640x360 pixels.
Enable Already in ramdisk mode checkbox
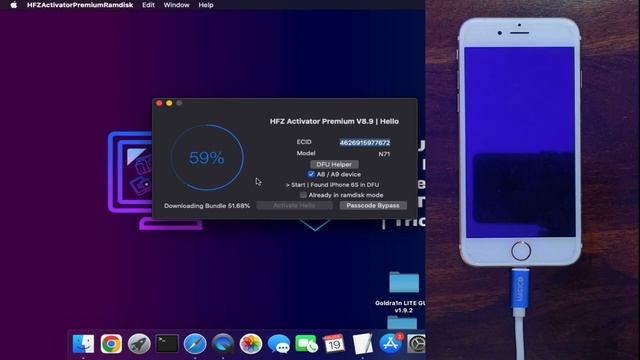tap(303, 195)
